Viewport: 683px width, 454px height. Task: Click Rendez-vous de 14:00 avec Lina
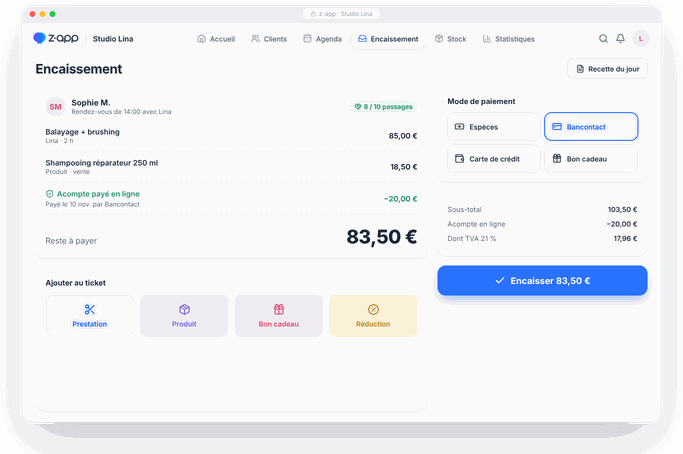coord(122,112)
